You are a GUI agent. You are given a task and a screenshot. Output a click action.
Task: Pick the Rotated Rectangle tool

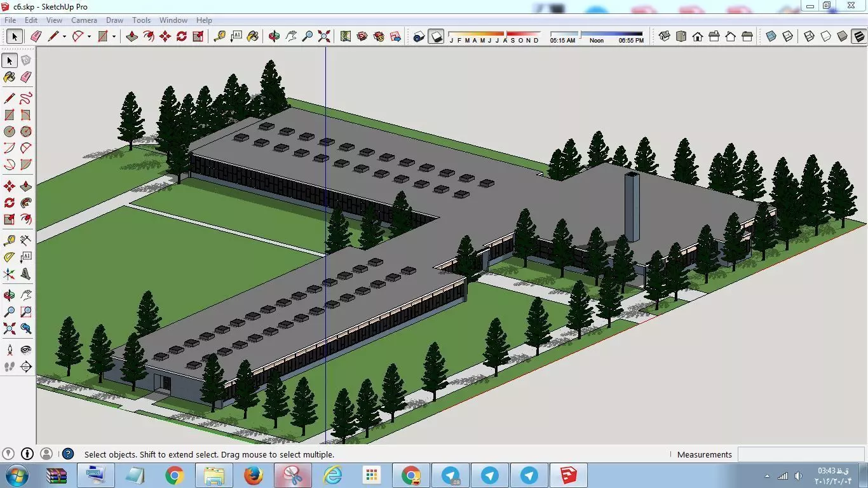click(x=25, y=115)
